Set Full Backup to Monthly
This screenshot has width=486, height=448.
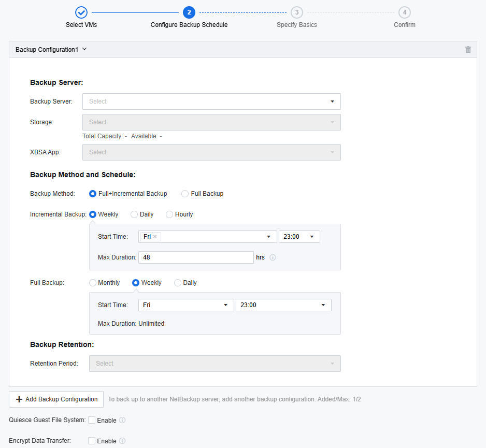click(x=92, y=283)
